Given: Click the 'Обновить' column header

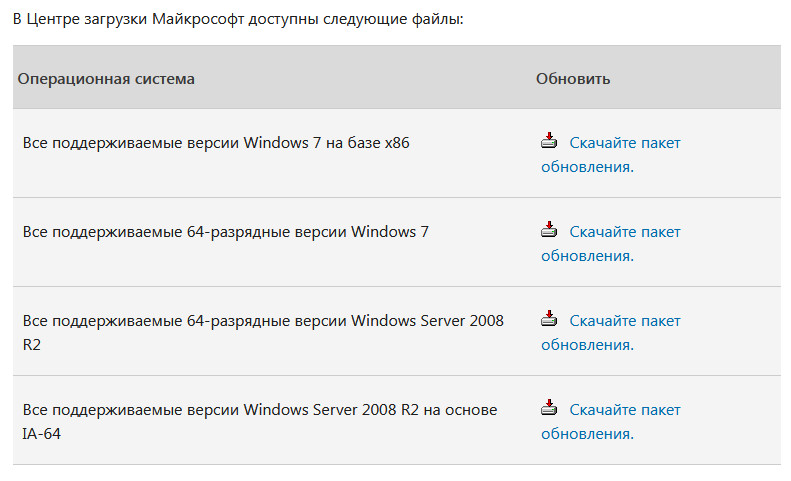Looking at the screenshot, I should point(573,79).
